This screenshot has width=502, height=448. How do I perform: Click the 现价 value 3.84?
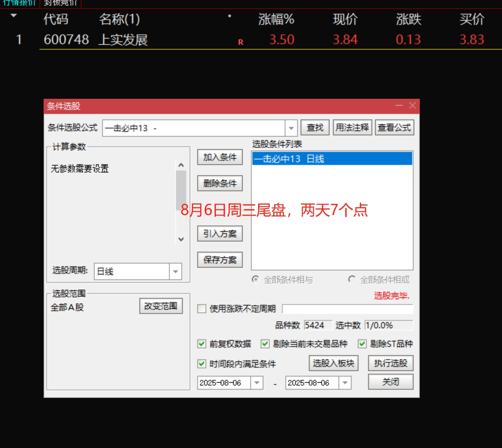[x=345, y=40]
